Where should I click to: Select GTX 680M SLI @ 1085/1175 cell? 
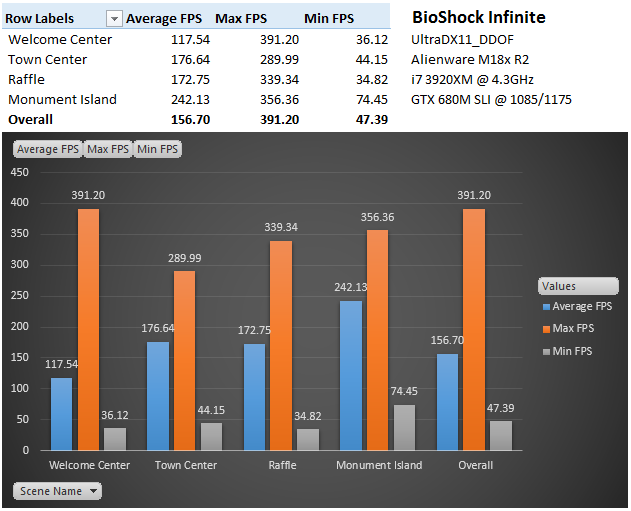click(x=491, y=99)
